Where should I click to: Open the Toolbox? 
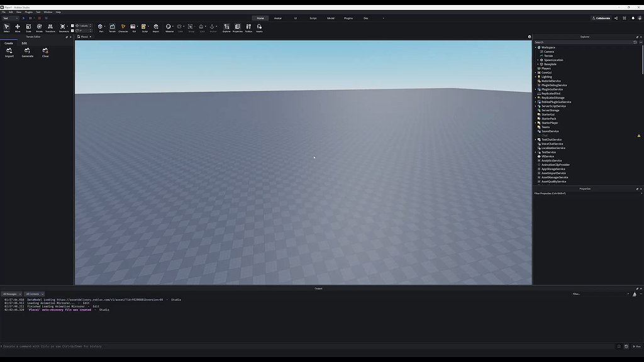248,28
